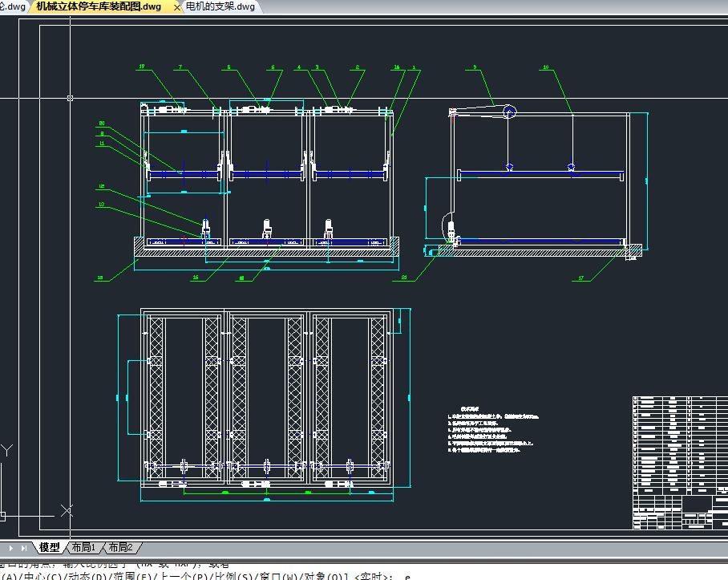This screenshot has height=580, width=728.
Task: Click part callout number 12
Action: [x=101, y=186]
